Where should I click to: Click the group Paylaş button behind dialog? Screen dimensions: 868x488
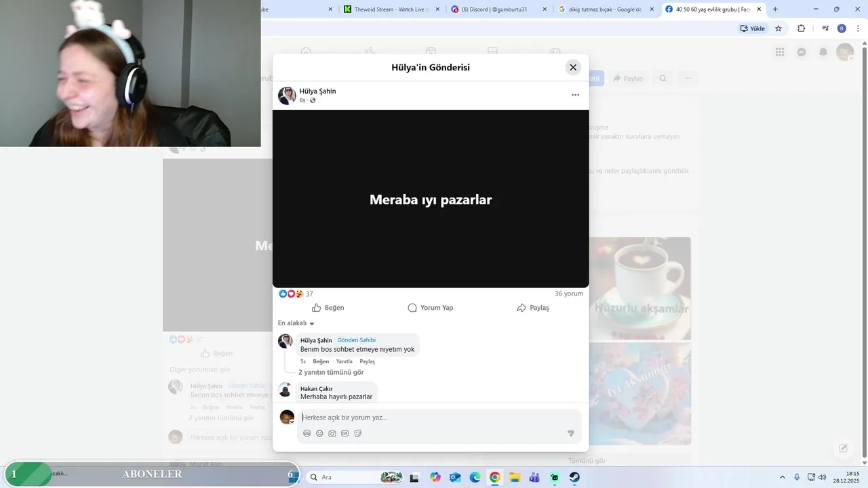tap(627, 79)
